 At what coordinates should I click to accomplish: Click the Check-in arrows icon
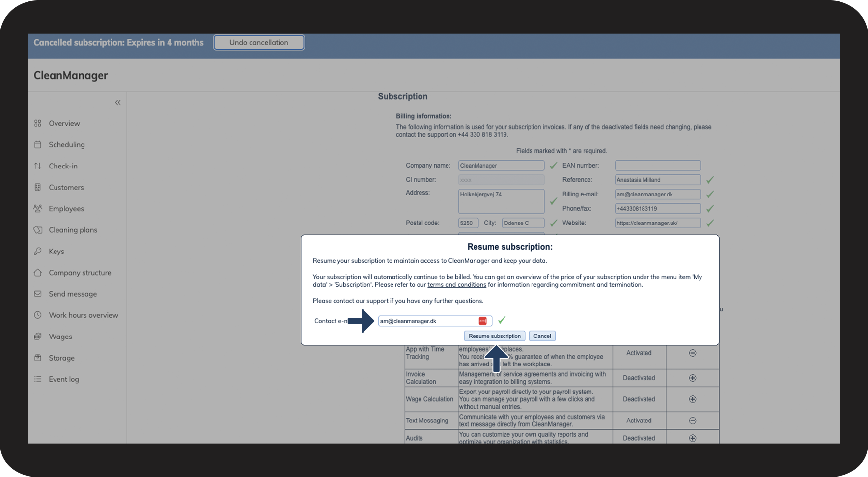(38, 166)
